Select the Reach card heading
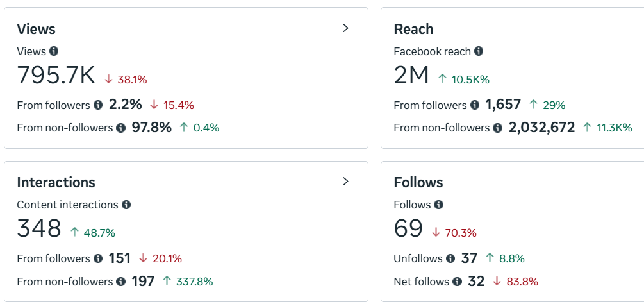Image resolution: width=644 pixels, height=304 pixels. 413,29
